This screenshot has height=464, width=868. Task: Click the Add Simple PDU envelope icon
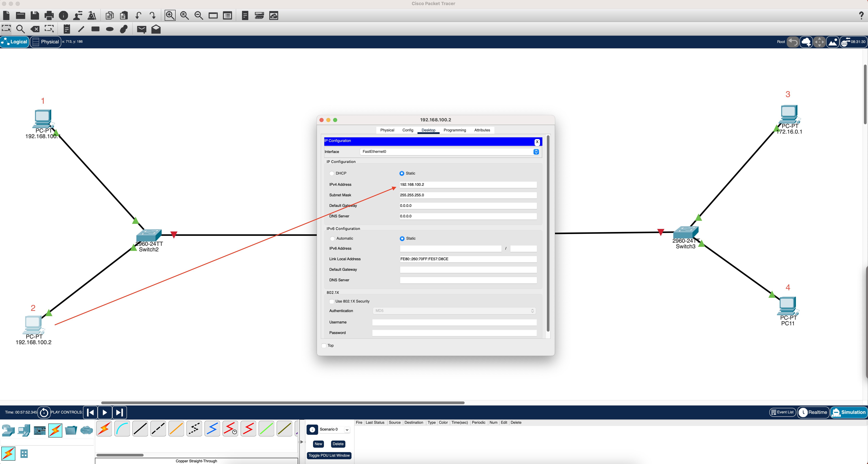142,29
